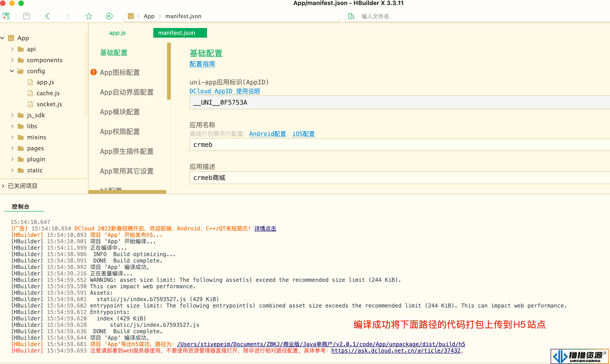Click the run play icon
Screen dimensions: 610x364
point(109,16)
